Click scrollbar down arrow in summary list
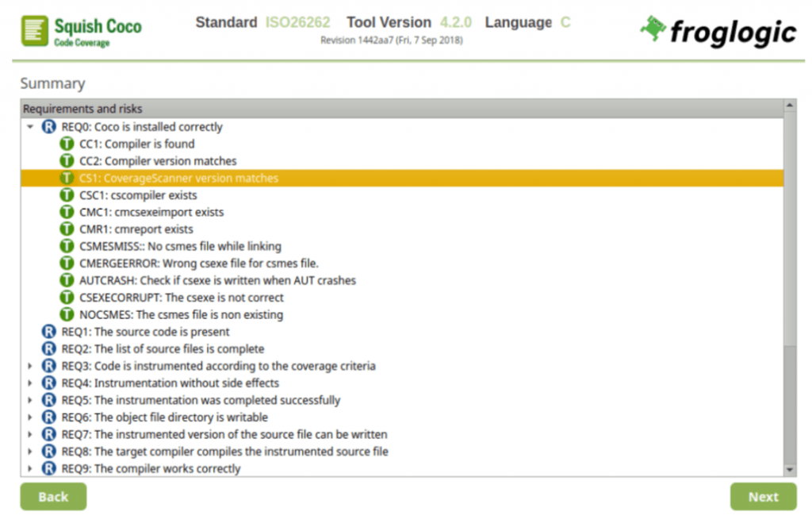Screen dimensions: 812x523 pos(790,470)
